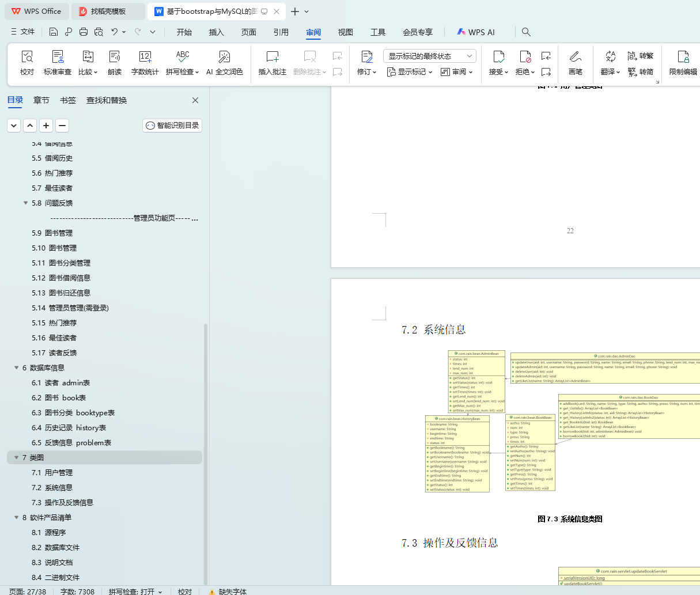This screenshot has width=700, height=595.
Task: Expand 拼写检查 dropdown
Action: (x=196, y=73)
